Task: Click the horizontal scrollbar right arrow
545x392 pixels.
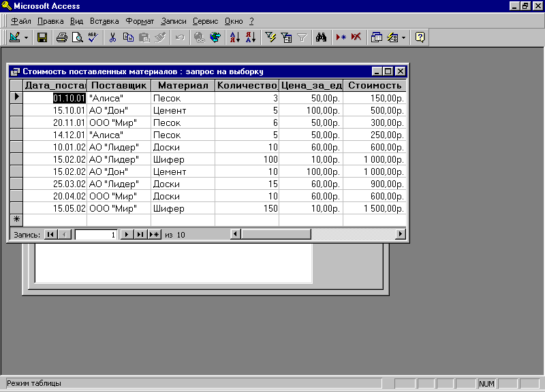Action: pyautogui.click(x=401, y=234)
